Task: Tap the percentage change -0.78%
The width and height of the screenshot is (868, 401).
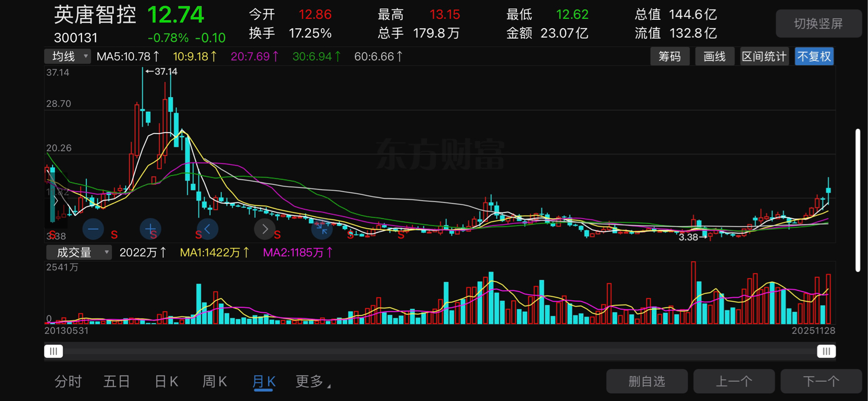Action: coord(168,38)
